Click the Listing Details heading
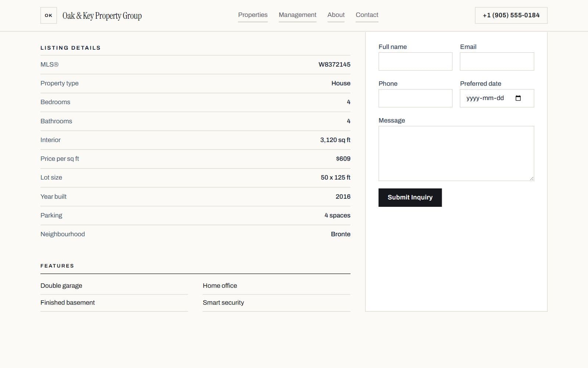This screenshot has height=368, width=588. [x=71, y=48]
